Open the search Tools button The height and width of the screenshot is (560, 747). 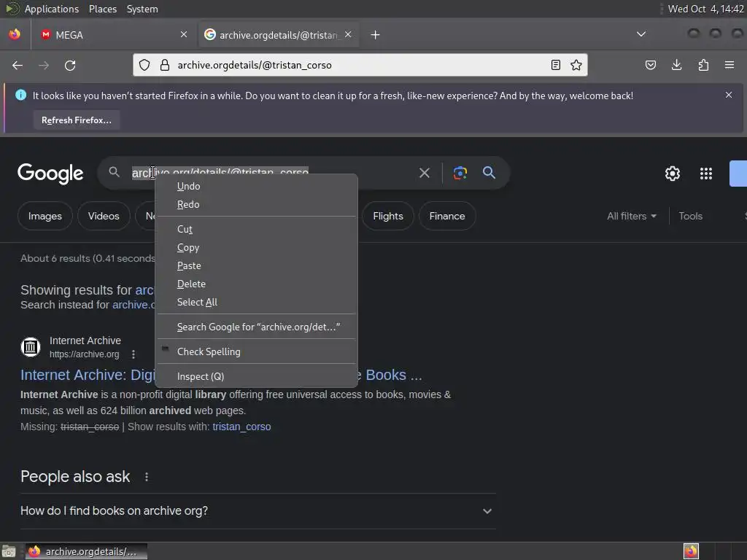pyautogui.click(x=690, y=216)
